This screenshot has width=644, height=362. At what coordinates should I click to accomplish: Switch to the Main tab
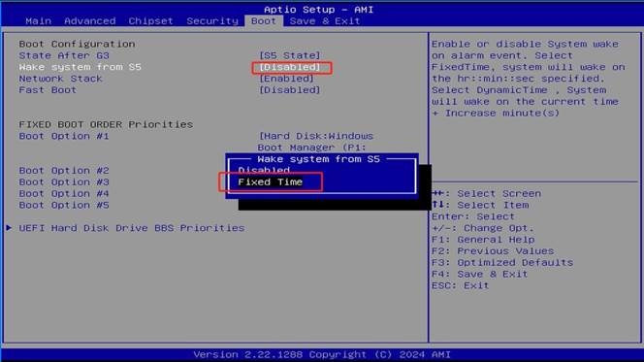tap(38, 21)
